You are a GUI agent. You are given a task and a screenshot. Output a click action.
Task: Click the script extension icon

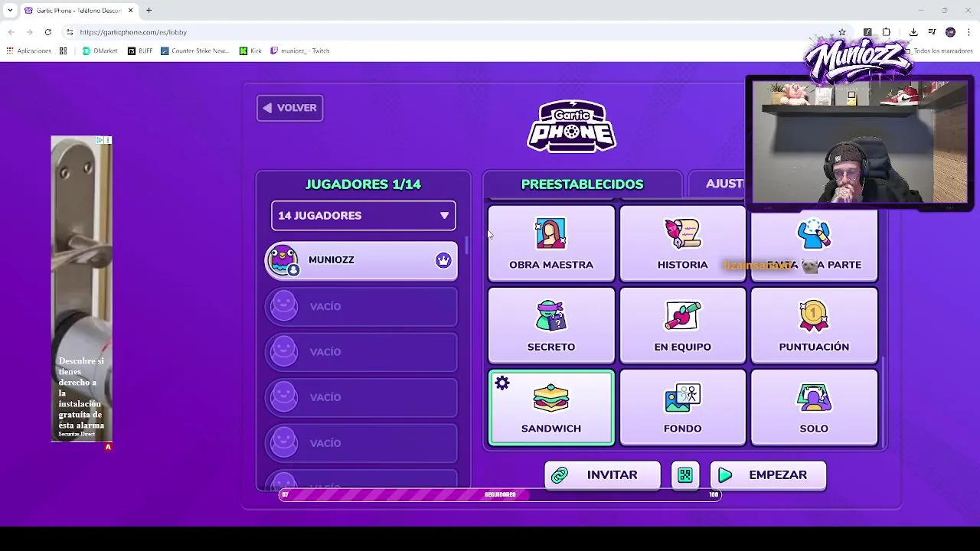click(867, 32)
